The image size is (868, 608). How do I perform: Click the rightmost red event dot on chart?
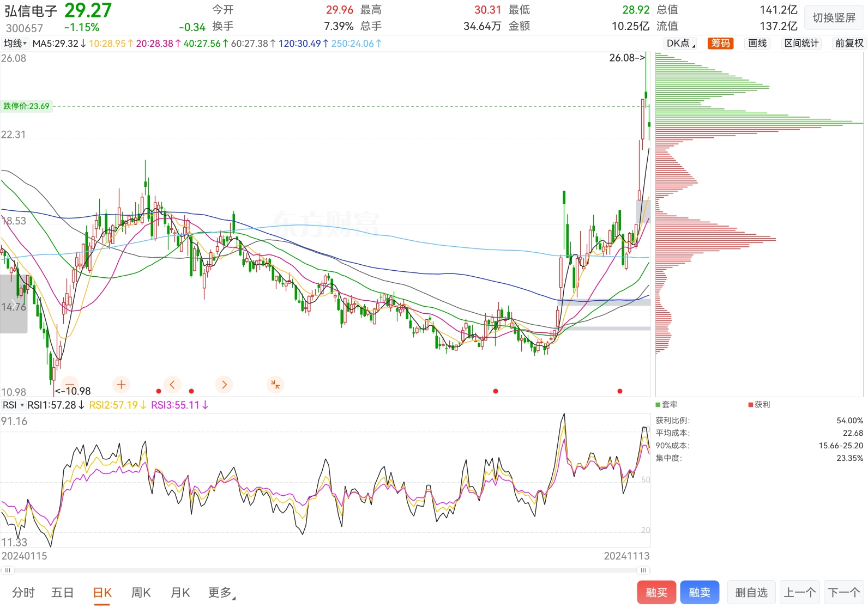pos(620,391)
